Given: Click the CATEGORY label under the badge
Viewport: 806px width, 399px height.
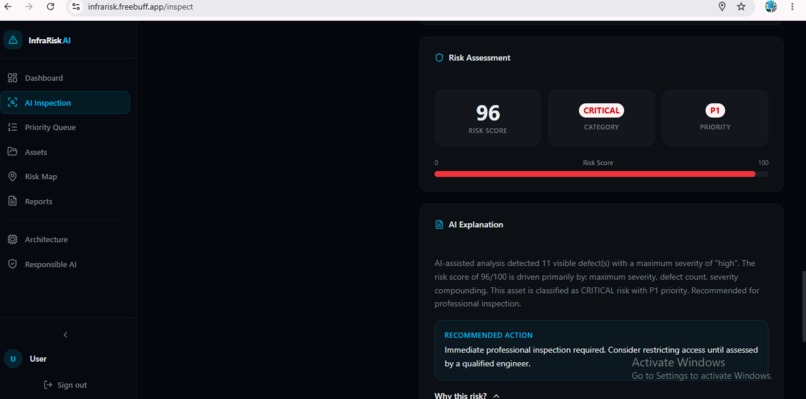Looking at the screenshot, I should [x=601, y=127].
